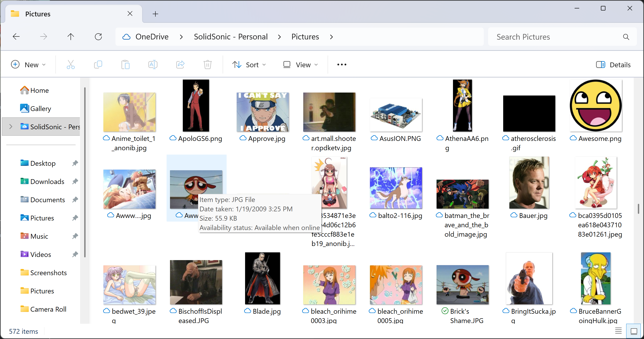
Task: Open the New item menu button
Action: (29, 65)
